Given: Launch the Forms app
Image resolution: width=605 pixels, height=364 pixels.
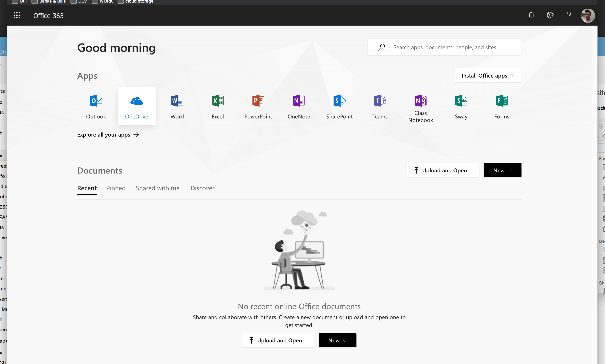Looking at the screenshot, I should pyautogui.click(x=502, y=106).
